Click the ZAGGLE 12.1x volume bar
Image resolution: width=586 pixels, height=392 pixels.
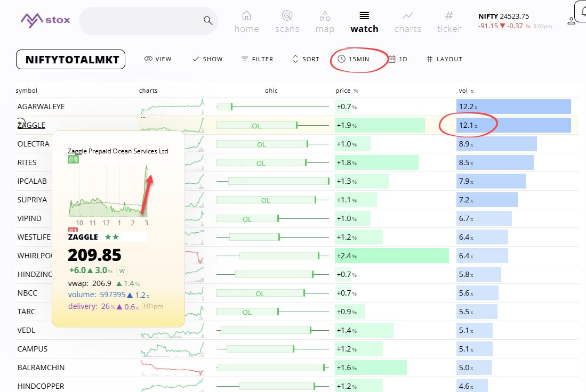click(513, 126)
